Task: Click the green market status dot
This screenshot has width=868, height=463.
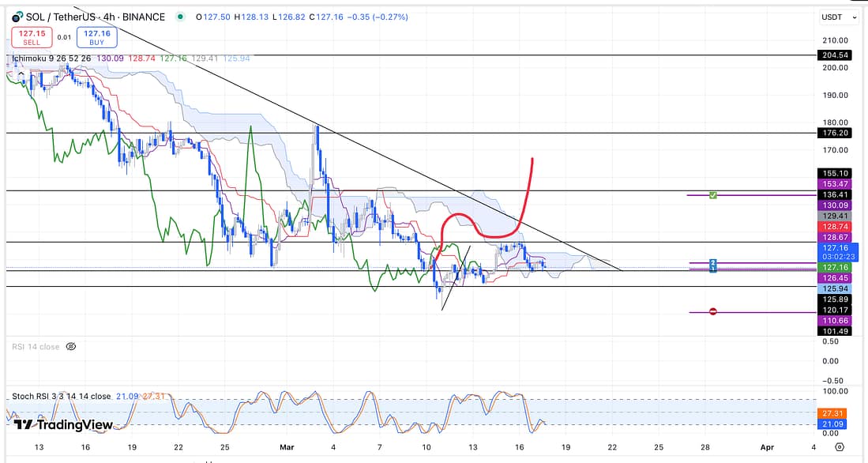Action: coord(182,17)
